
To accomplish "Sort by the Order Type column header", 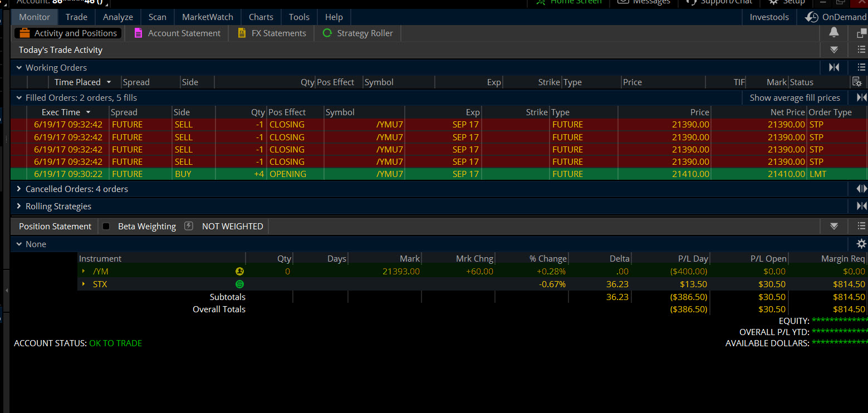I will tap(830, 112).
